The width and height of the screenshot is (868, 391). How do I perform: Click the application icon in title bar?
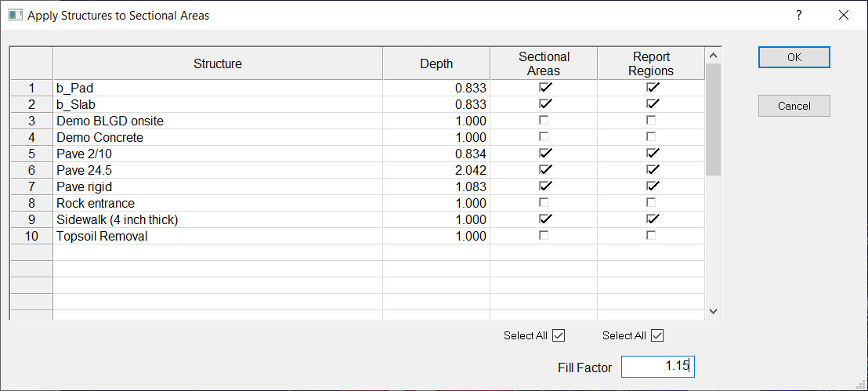click(x=15, y=16)
